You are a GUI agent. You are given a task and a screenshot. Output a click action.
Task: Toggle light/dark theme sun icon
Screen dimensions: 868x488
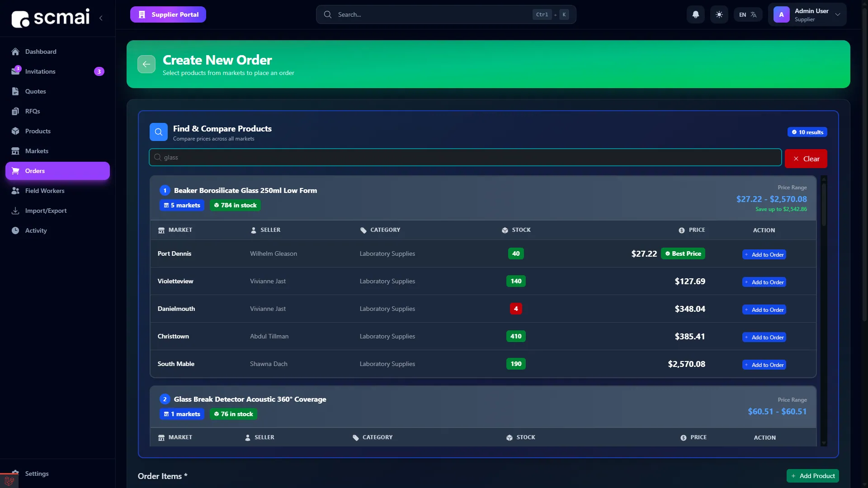coord(719,14)
